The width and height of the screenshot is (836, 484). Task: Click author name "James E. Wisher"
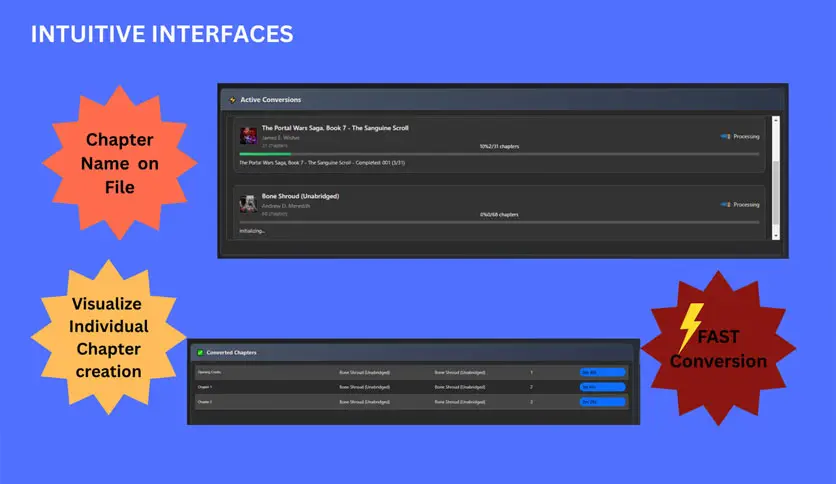(280, 138)
